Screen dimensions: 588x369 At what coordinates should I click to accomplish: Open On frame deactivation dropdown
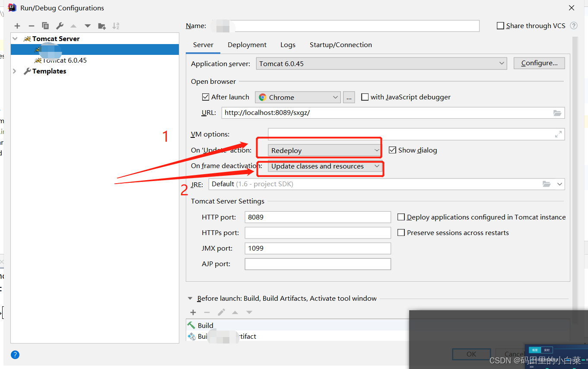[325, 166]
